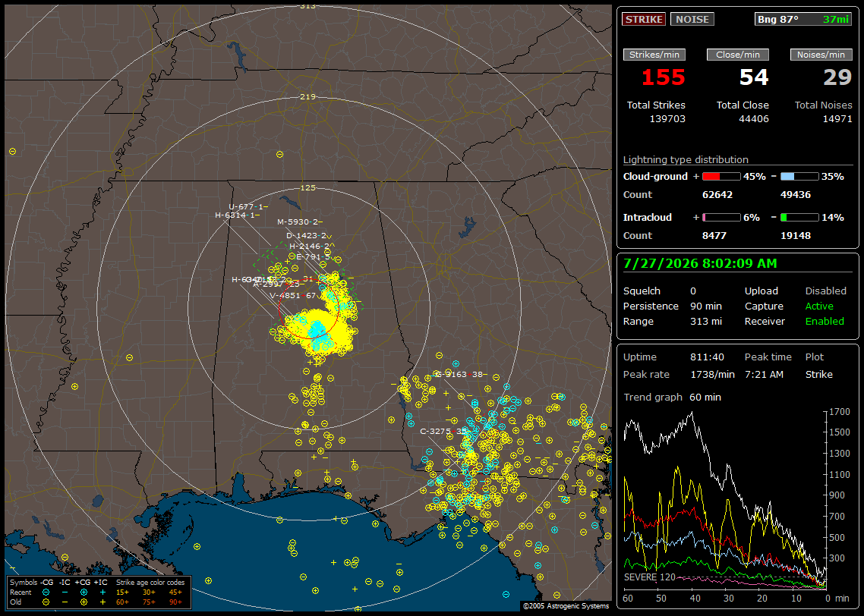Click the Strikes/min label button

(654, 55)
